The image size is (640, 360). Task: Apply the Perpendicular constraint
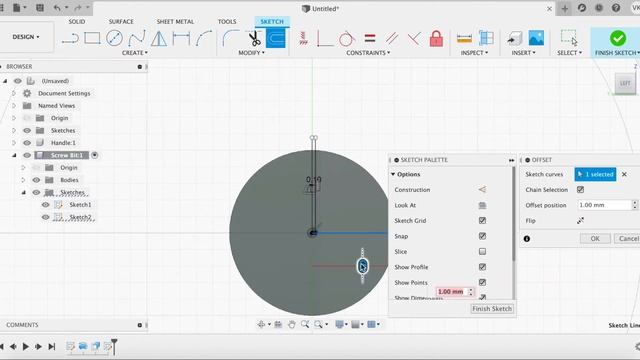[x=414, y=38]
